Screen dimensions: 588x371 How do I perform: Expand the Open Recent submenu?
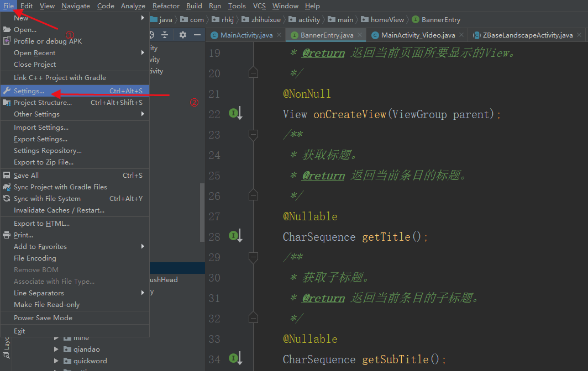click(143, 52)
